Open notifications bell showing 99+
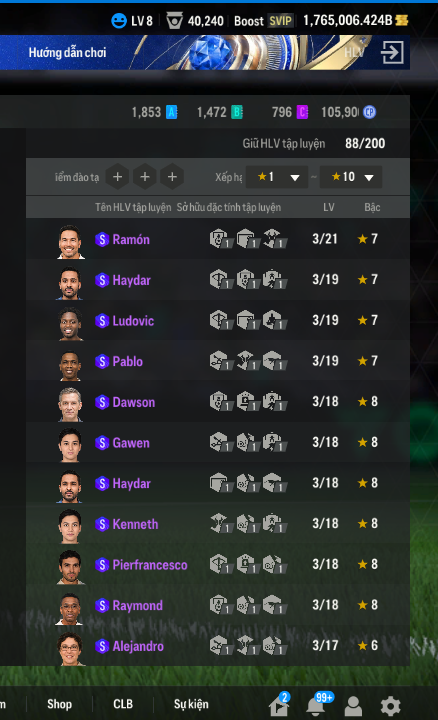This screenshot has width=438, height=720. 318,704
